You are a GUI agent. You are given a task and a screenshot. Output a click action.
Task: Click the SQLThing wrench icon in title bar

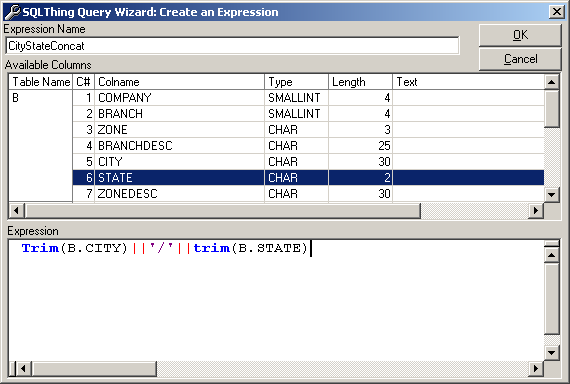click(13, 12)
